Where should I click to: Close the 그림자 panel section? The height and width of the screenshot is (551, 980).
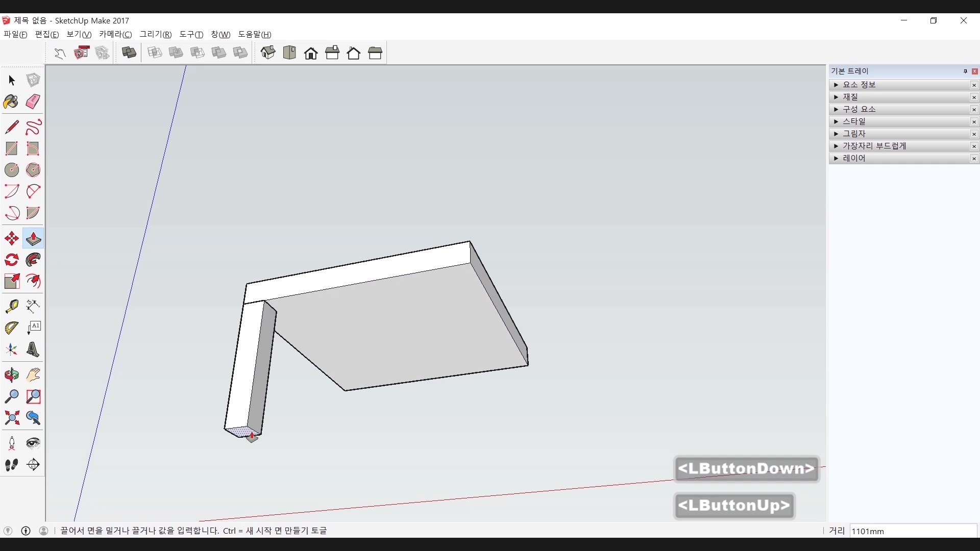coord(974,134)
